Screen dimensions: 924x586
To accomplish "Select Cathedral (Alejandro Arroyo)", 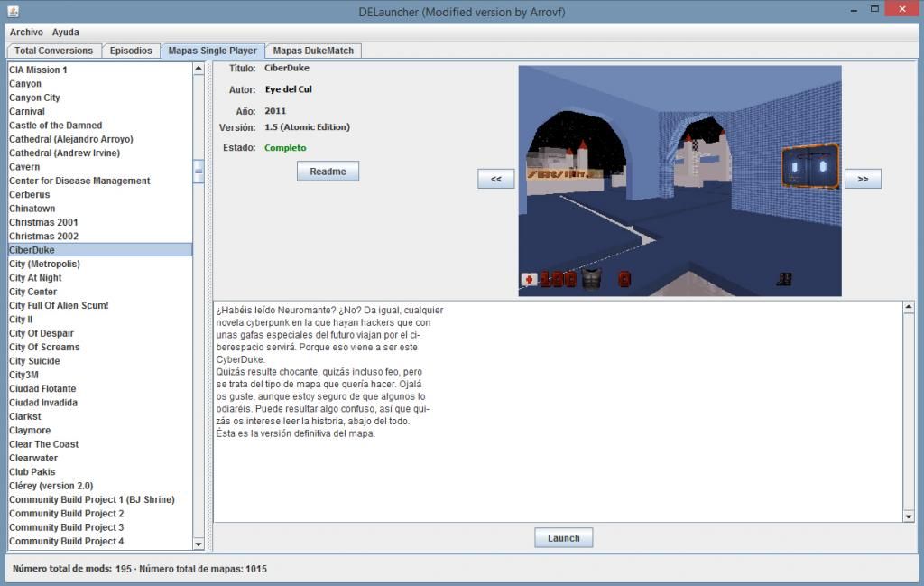I will [100, 139].
